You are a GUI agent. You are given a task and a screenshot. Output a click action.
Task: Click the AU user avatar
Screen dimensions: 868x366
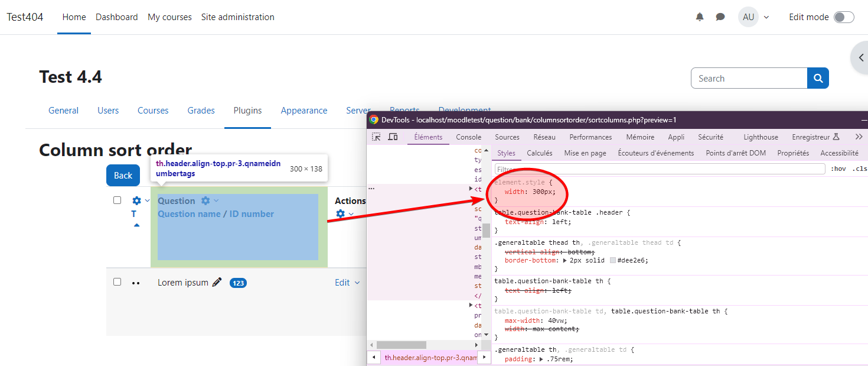pos(748,17)
